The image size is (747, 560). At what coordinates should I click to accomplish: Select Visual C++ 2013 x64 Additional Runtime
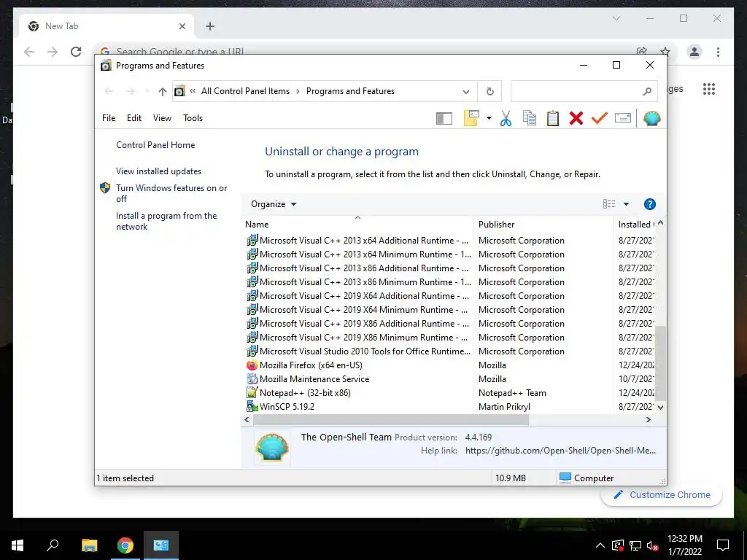(x=449, y=241)
